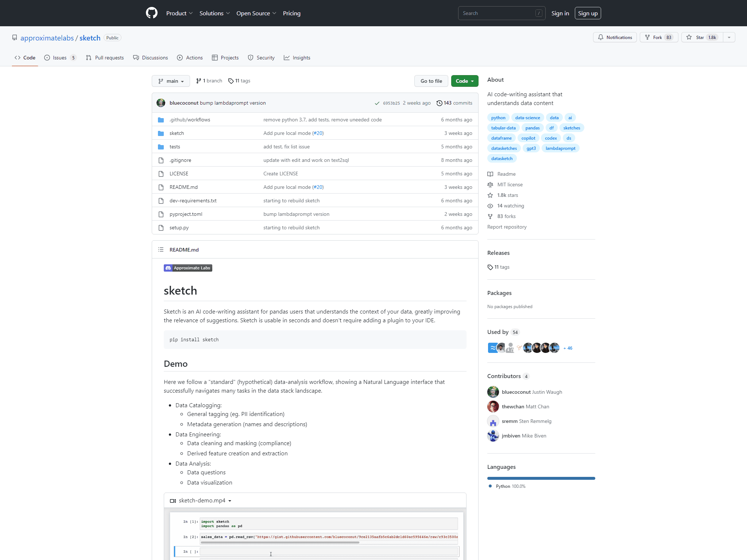Open the star lists dropdown arrow

[729, 37]
